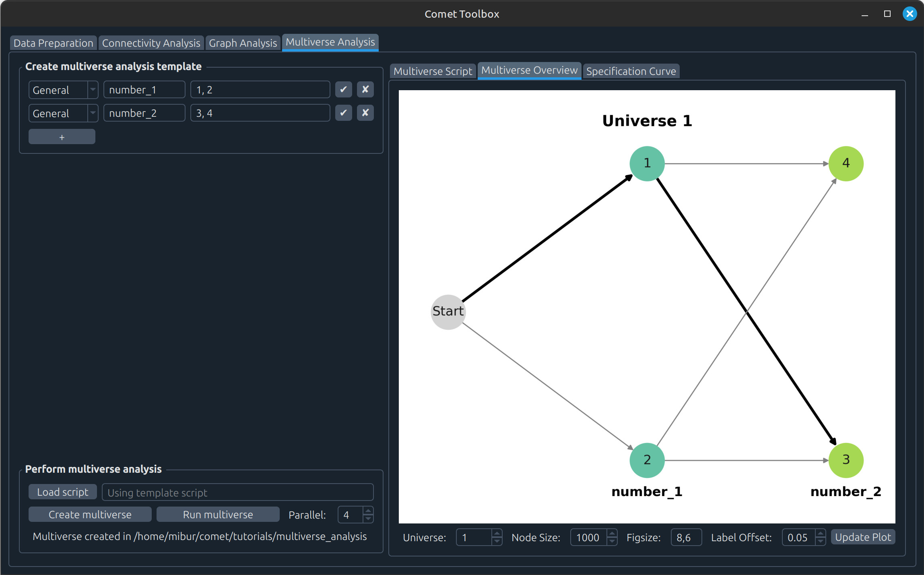Screen dimensions: 924x575
Task: Switch to Data Preparation tab
Action: click(x=53, y=43)
